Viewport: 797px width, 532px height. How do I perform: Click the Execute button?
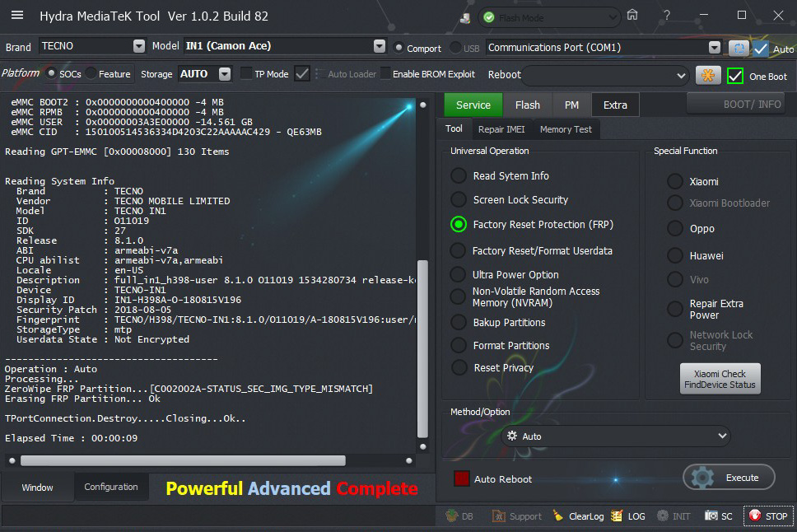pyautogui.click(x=729, y=478)
